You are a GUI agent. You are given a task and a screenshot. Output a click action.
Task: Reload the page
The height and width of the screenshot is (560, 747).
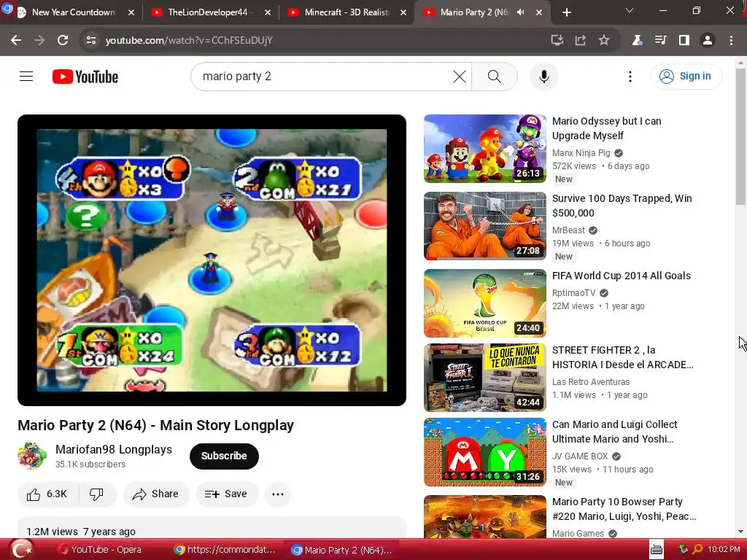click(x=63, y=41)
